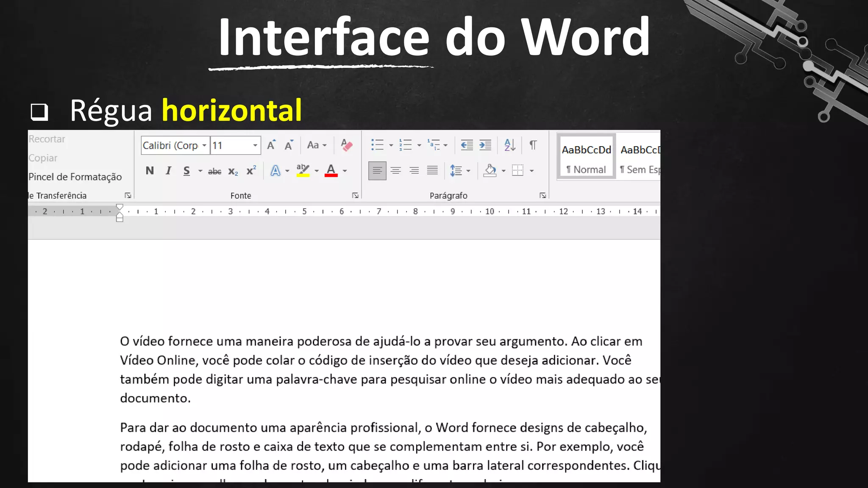Click ruler at the 5 mark
868x488 pixels.
click(304, 211)
